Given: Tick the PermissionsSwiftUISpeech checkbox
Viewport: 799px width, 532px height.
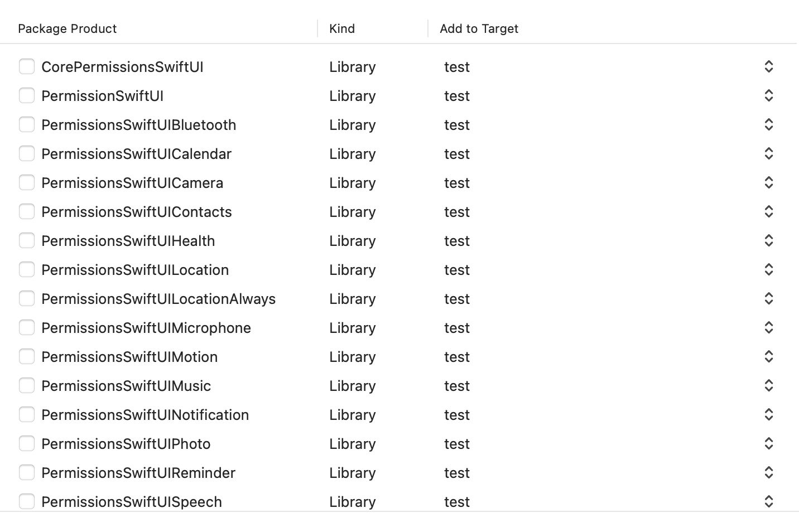Looking at the screenshot, I should [x=27, y=501].
